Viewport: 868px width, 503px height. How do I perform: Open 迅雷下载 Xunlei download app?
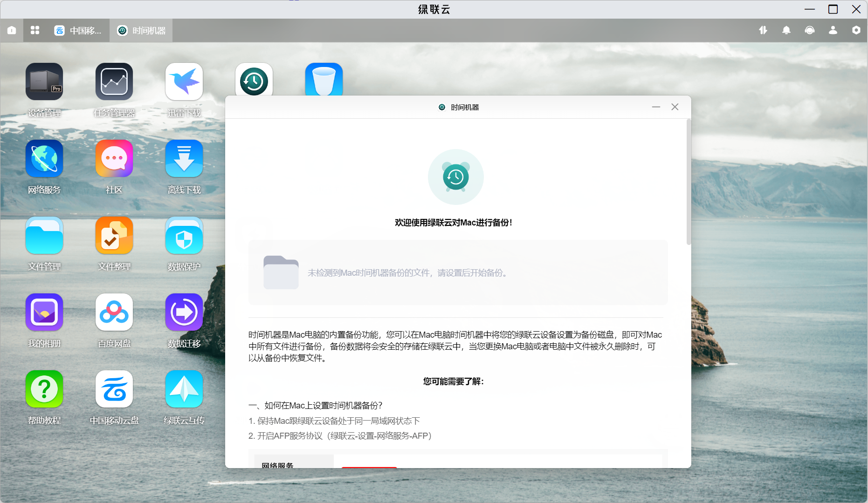pyautogui.click(x=184, y=82)
